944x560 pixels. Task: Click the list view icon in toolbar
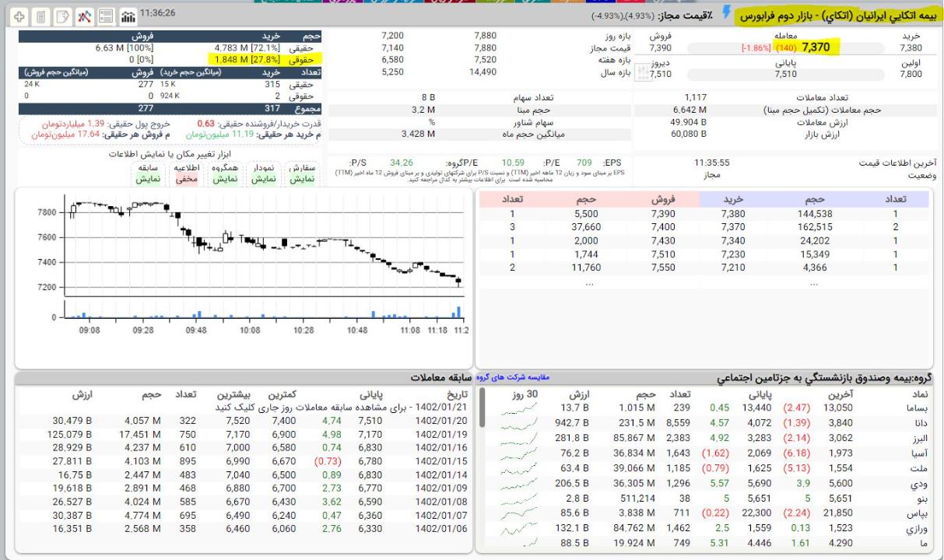[105, 16]
